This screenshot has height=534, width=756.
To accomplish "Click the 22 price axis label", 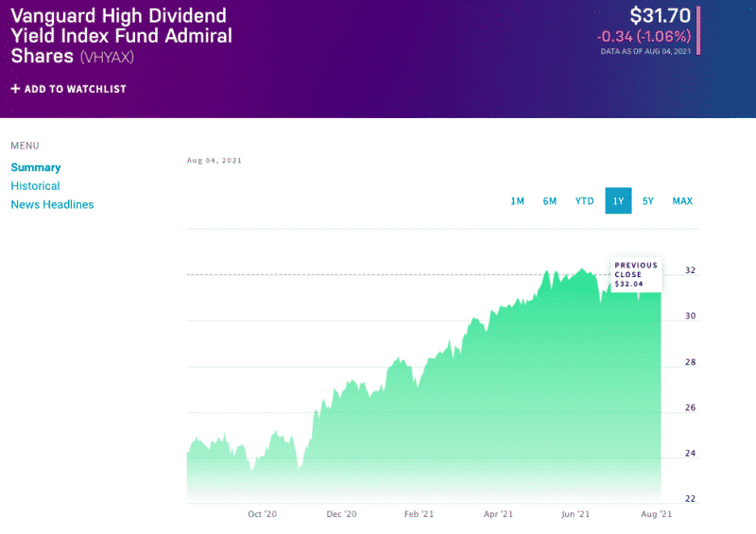I will coord(691,499).
